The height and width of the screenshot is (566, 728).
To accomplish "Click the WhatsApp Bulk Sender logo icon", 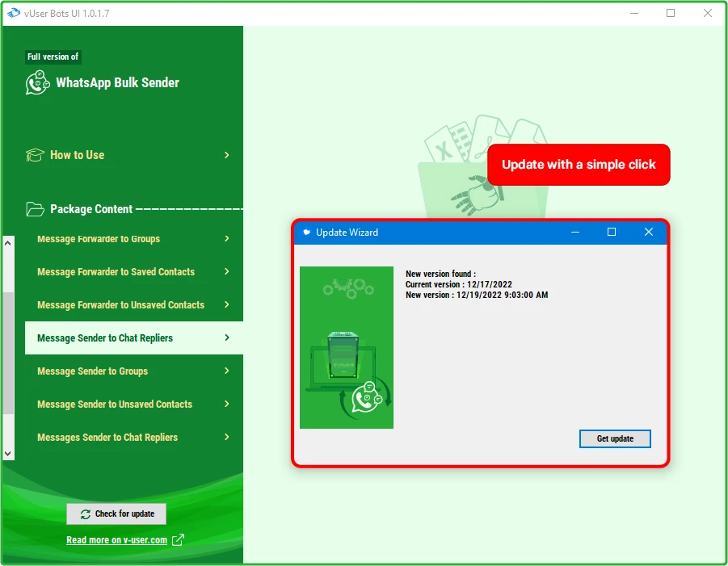I will (37, 82).
